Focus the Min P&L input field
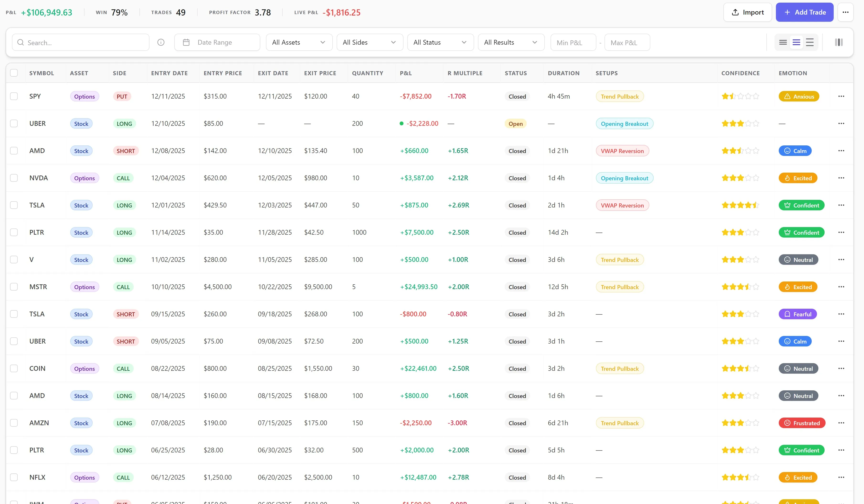 573,42
